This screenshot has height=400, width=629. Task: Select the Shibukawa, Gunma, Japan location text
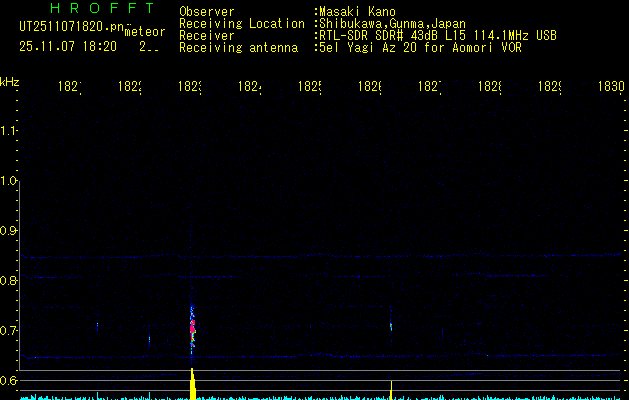[x=393, y=24]
